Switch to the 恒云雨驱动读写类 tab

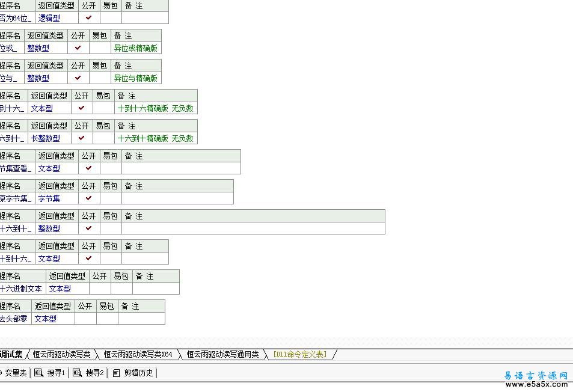(61, 354)
